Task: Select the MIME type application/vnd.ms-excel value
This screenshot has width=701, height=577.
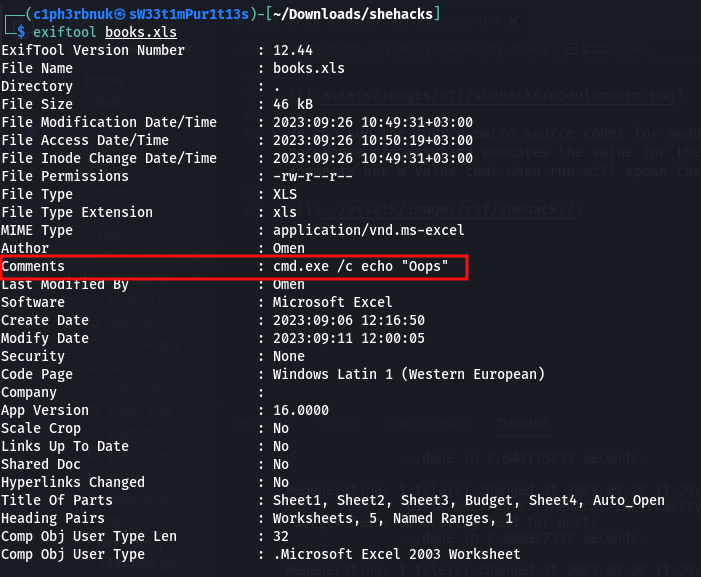Action: point(368,230)
